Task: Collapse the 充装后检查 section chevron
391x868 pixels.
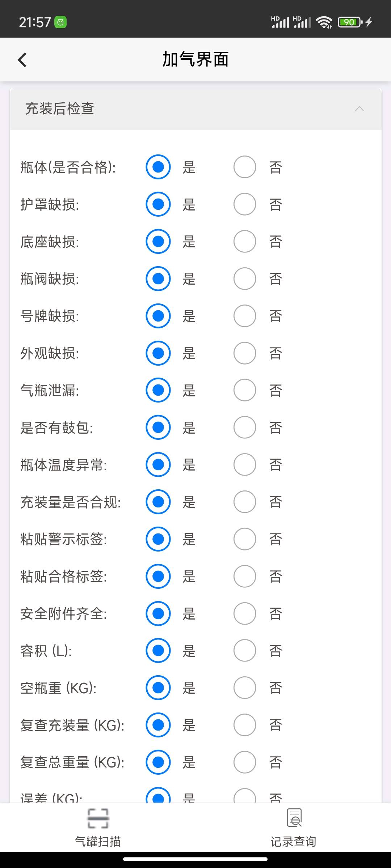Action: coord(359,109)
